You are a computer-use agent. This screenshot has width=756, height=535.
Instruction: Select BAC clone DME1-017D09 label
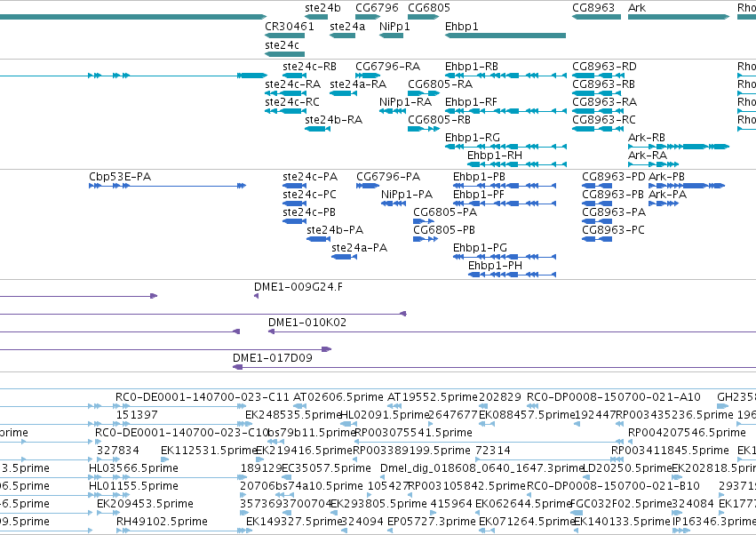click(273, 358)
